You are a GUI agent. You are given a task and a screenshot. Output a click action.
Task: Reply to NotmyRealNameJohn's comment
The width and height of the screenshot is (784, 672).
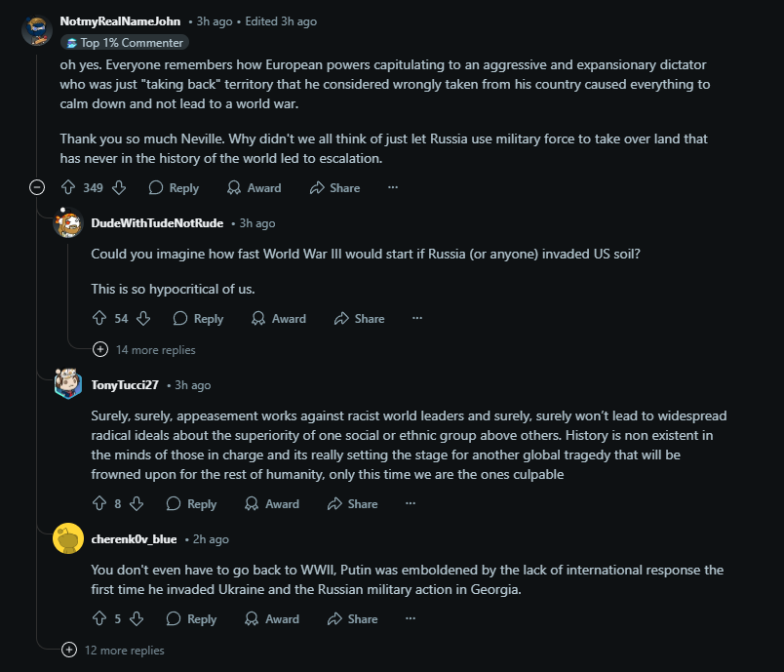[x=174, y=187]
